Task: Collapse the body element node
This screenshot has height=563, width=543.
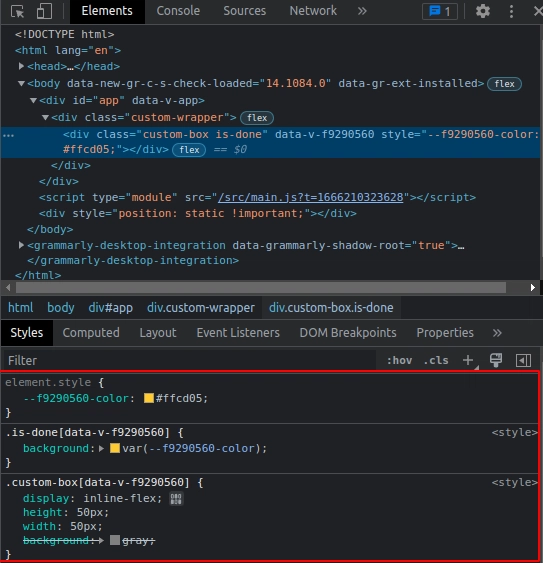Action: click(x=21, y=83)
